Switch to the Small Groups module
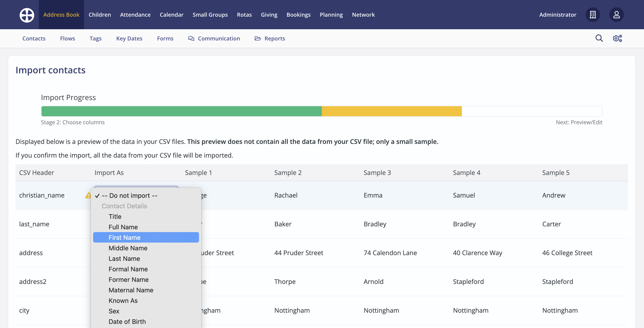Viewport: 644px width, 328px height. pos(210,15)
